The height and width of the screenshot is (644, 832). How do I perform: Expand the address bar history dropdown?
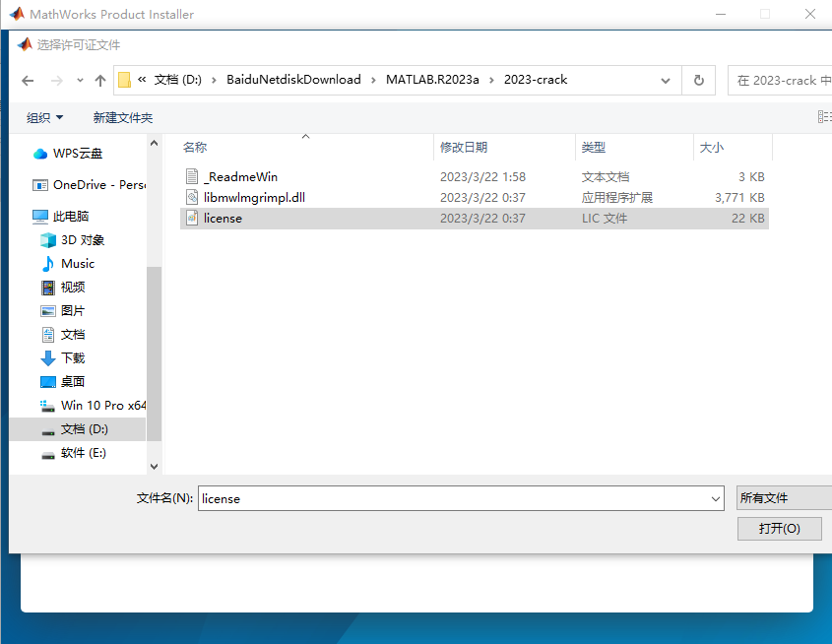pos(666,81)
